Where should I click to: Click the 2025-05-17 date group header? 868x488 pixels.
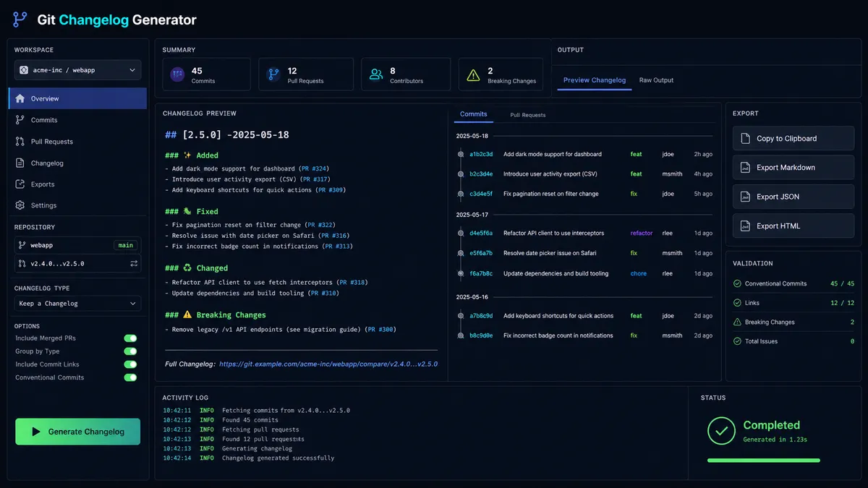click(x=472, y=215)
